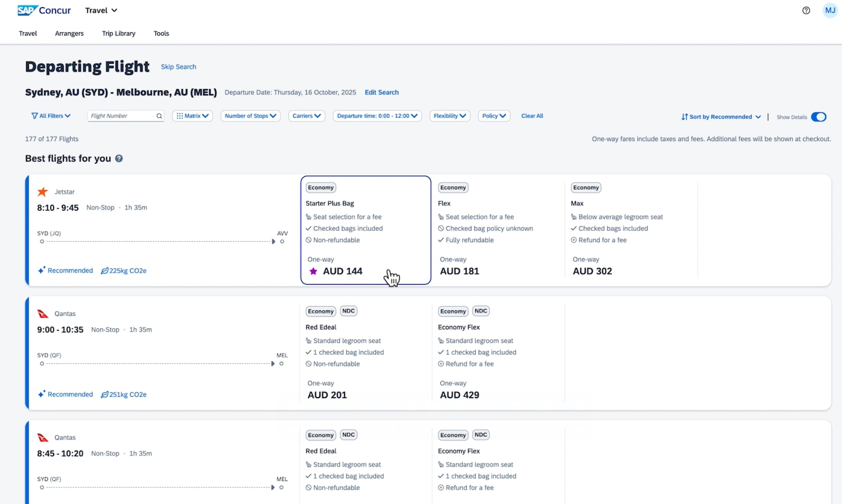Click the Recommended sparkle icon on Qantas 9:00 flight
The image size is (842, 504).
(42, 394)
